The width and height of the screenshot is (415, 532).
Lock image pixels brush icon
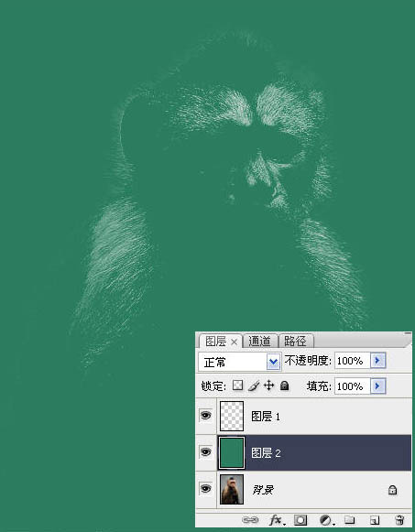pos(254,385)
